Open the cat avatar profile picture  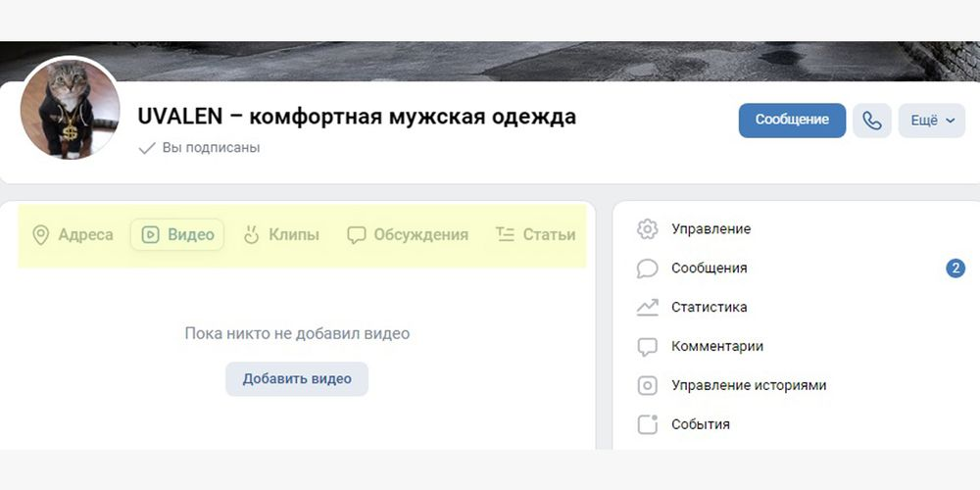tap(70, 110)
